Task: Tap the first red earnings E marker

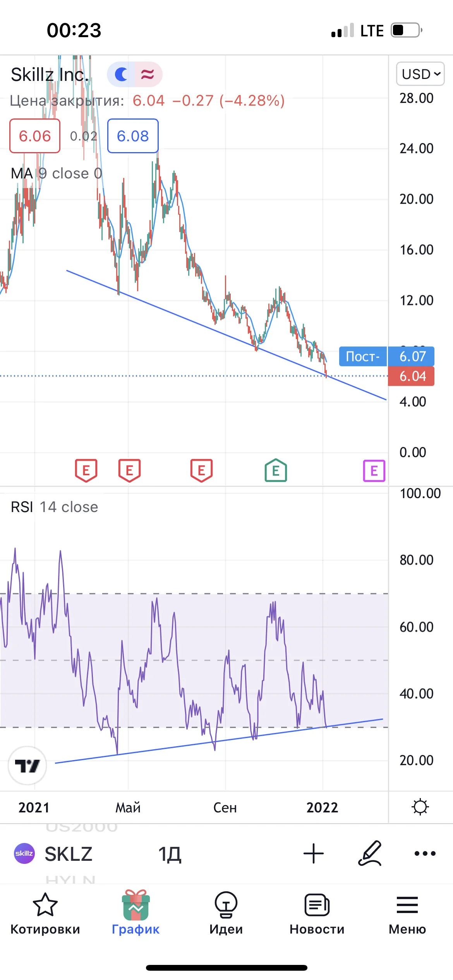Action: [x=86, y=471]
